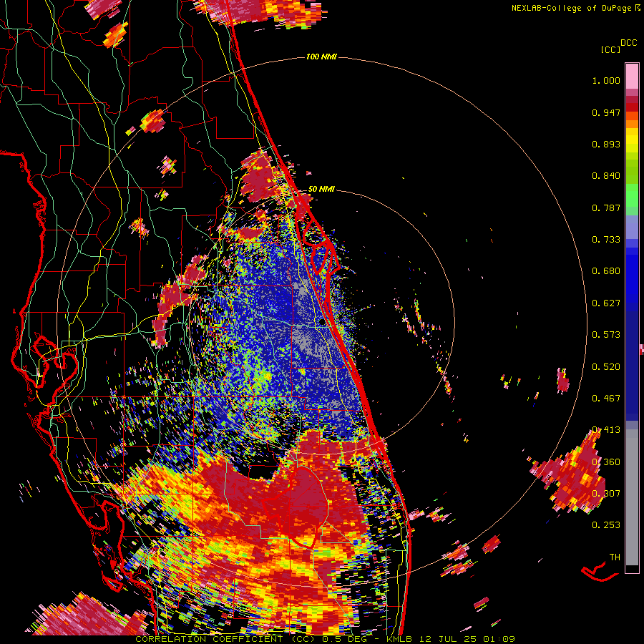Image resolution: width=644 pixels, height=644 pixels.
Task: Click the 0.467 scale value label
Action: coord(606,399)
